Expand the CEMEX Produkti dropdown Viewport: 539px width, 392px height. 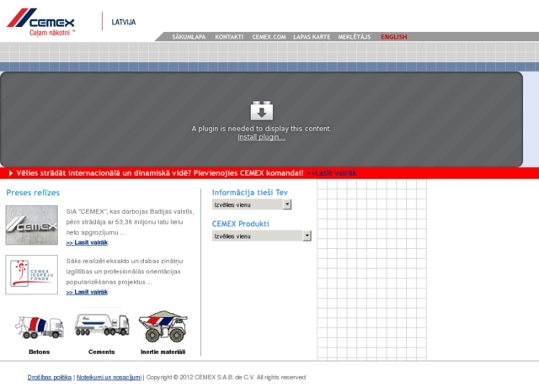261,236
